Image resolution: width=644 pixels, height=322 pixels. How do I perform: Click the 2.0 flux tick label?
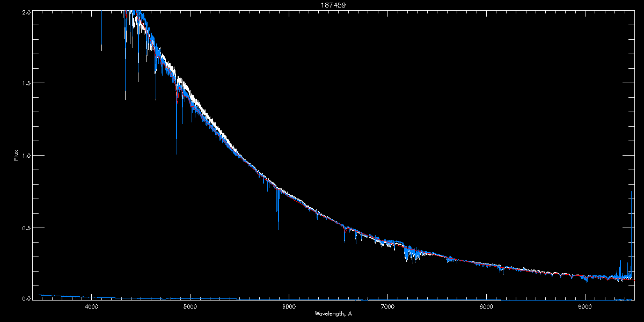click(x=25, y=12)
